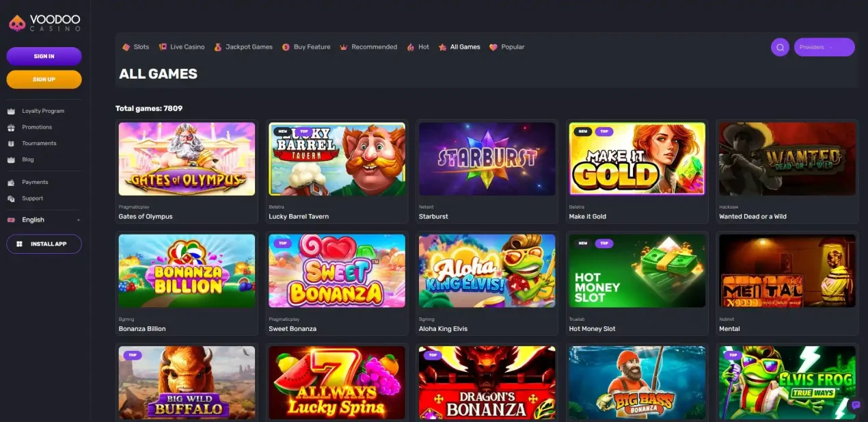Image resolution: width=868 pixels, height=422 pixels.
Task: Open the Wanted Dead or a Wild thumbnail
Action: pos(787,159)
